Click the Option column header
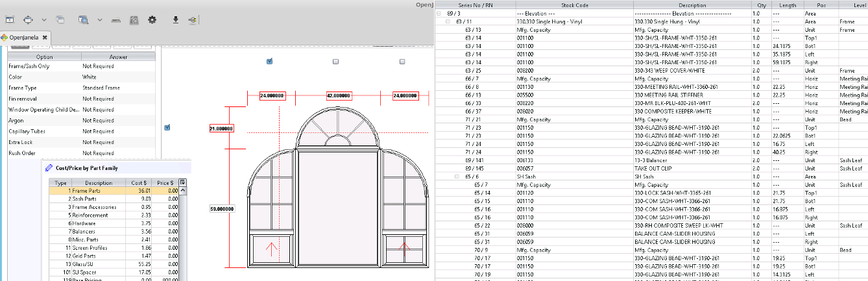The width and height of the screenshot is (868, 281). [44, 57]
